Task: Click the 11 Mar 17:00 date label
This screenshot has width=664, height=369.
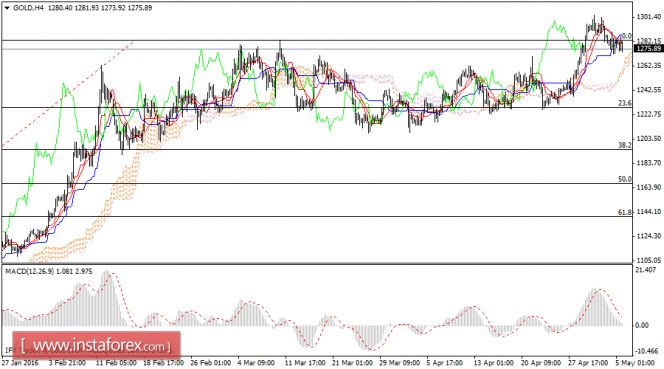Action: 305,363
